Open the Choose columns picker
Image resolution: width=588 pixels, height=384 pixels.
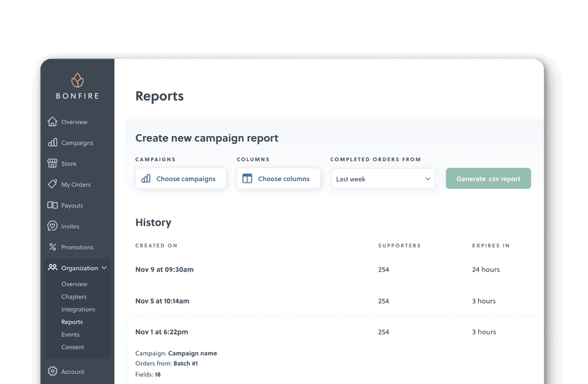(x=278, y=179)
